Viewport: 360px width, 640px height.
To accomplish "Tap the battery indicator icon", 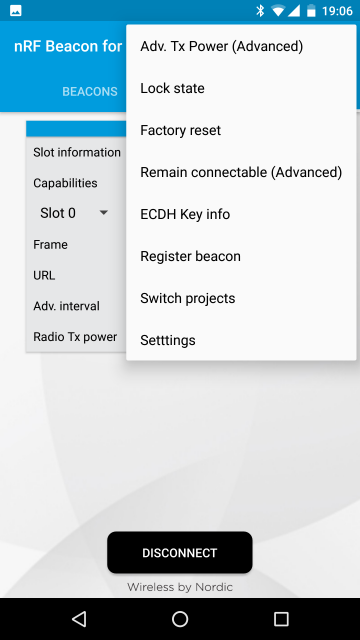I will (x=311, y=11).
